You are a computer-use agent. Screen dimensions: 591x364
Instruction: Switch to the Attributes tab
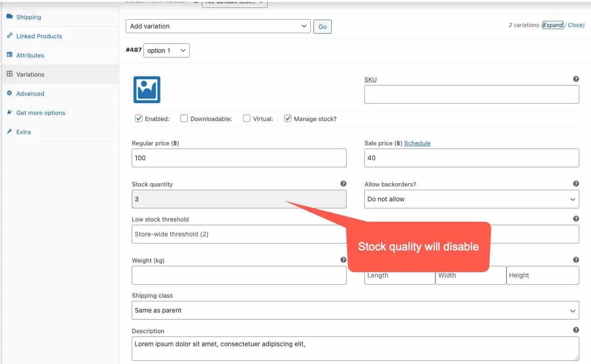pyautogui.click(x=30, y=55)
